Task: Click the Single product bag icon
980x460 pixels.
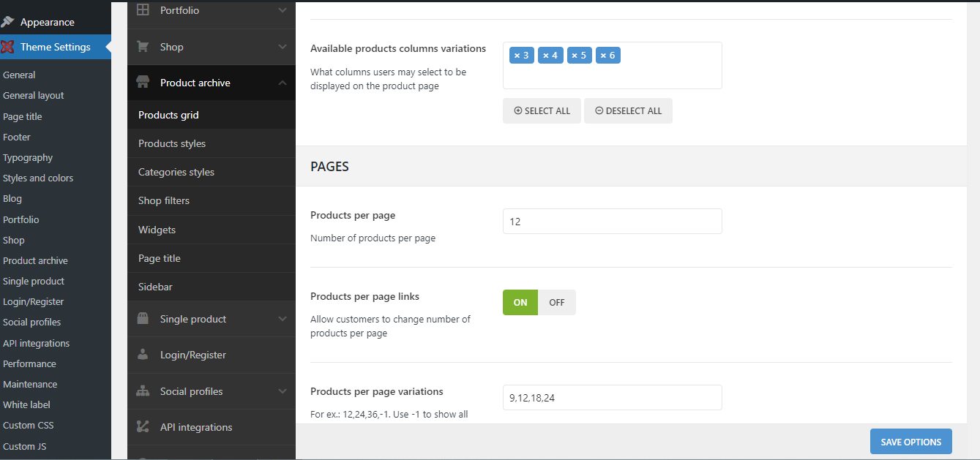Action: (x=143, y=319)
